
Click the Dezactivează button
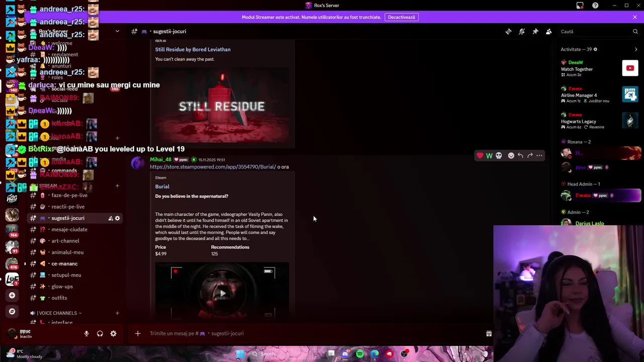tap(401, 17)
